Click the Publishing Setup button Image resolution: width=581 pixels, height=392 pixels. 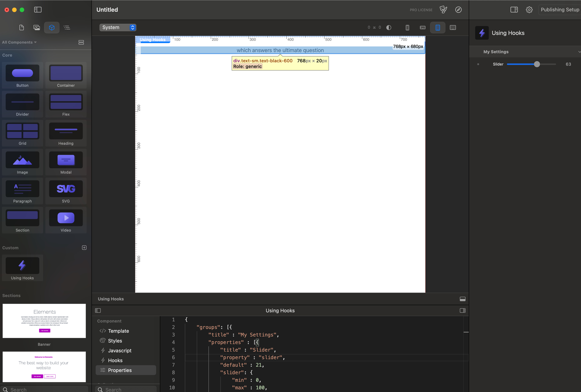coord(560,10)
